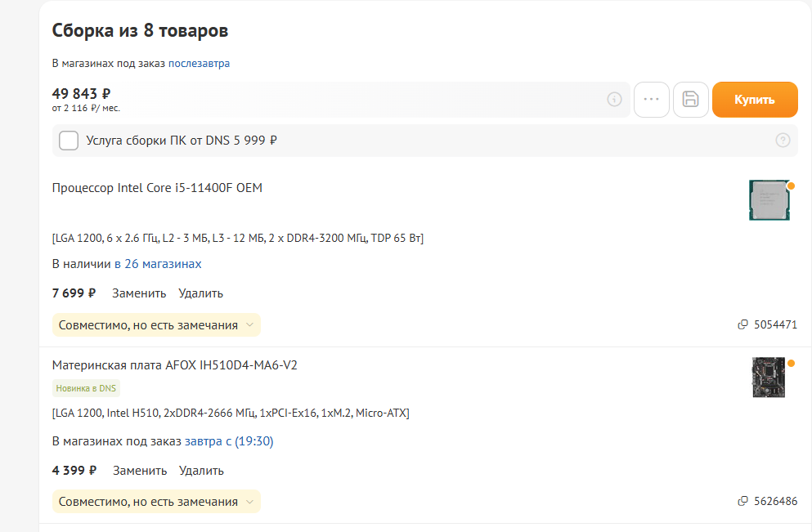Expand processor compatibility notes dropdown
The width and height of the screenshot is (812, 532).
coord(155,325)
